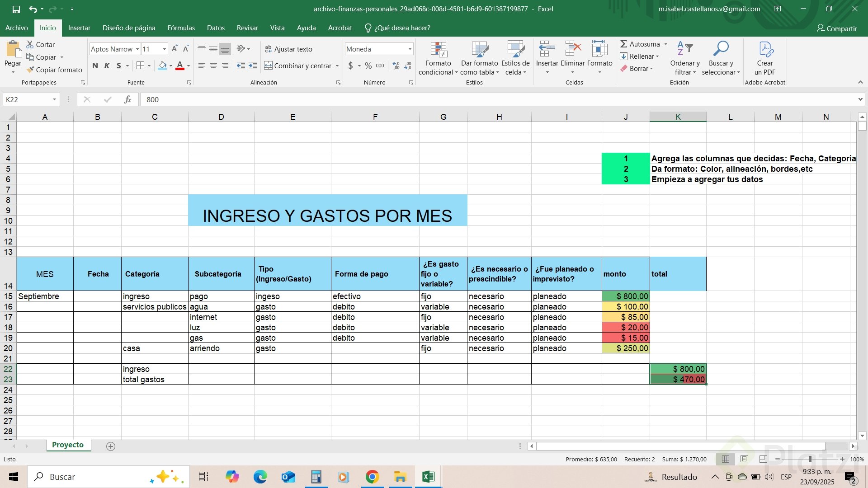The width and height of the screenshot is (868, 488).
Task: Click the Copiar formato paintbrush
Action: pyautogui.click(x=31, y=70)
